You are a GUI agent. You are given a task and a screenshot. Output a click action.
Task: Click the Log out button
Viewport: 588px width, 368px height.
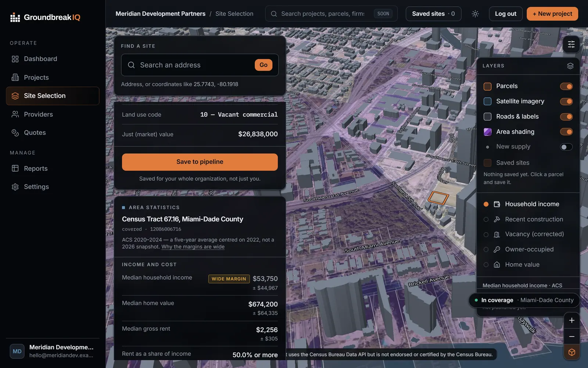[505, 14]
